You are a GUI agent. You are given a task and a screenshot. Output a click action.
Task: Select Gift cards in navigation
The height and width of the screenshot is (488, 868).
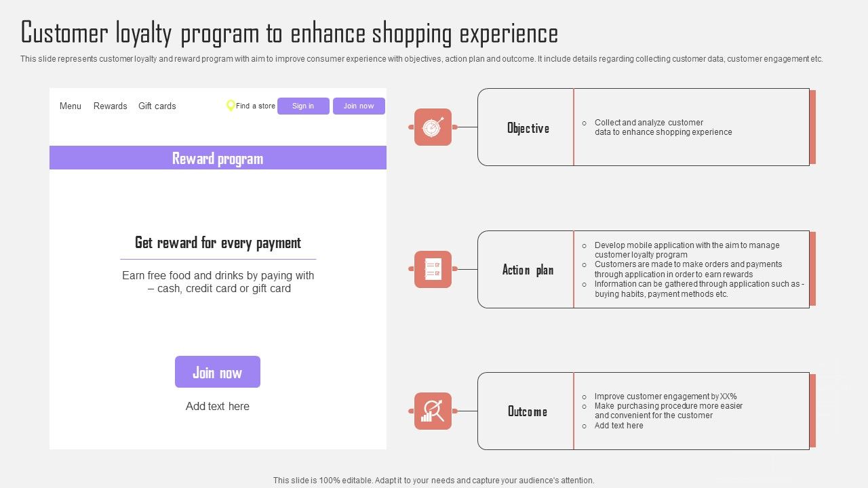157,106
